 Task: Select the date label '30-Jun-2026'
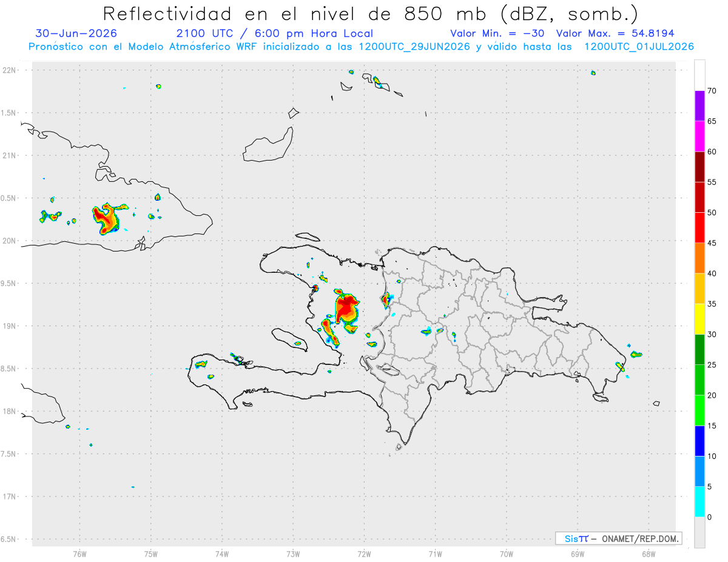tap(76, 33)
